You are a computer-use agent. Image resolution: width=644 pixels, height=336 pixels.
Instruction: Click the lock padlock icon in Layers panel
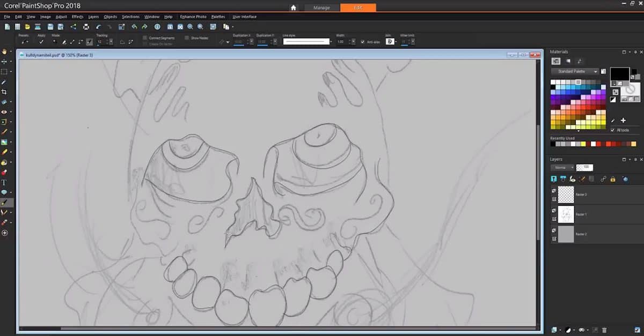[x=612, y=179]
